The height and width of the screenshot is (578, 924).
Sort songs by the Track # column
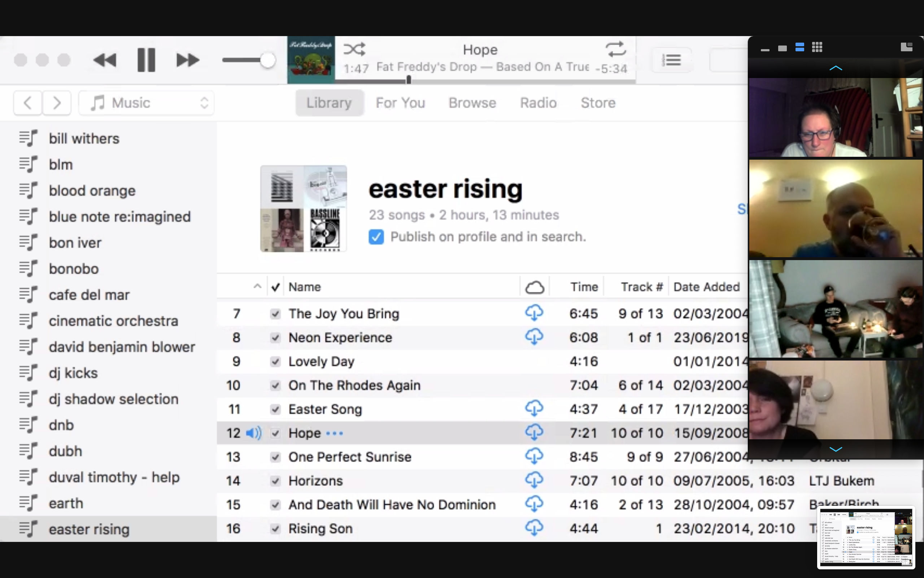coord(641,287)
